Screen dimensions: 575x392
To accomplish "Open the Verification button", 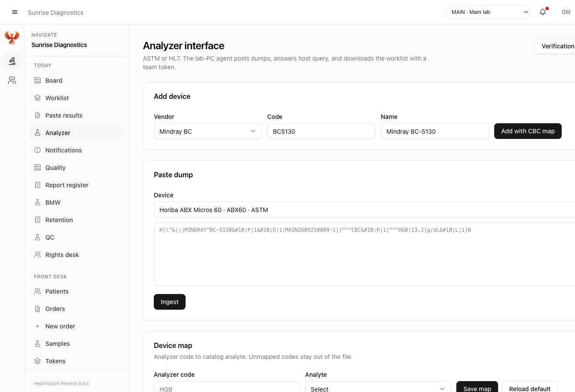I will [555, 46].
